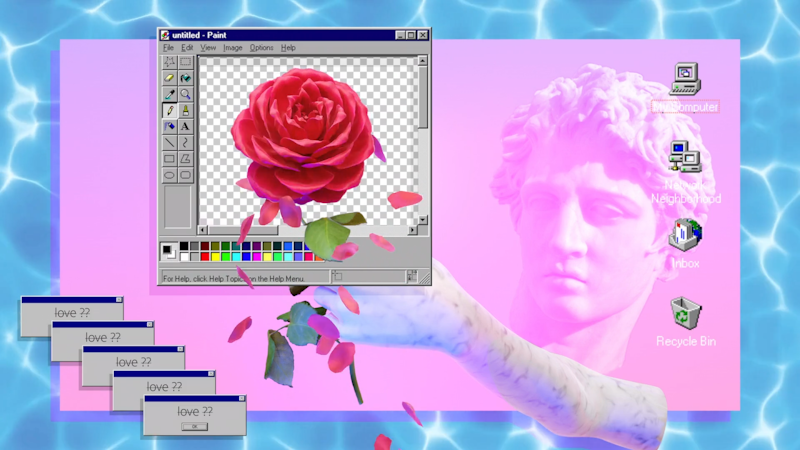
Task: Select the Free-Form Select tool
Action: 169,62
